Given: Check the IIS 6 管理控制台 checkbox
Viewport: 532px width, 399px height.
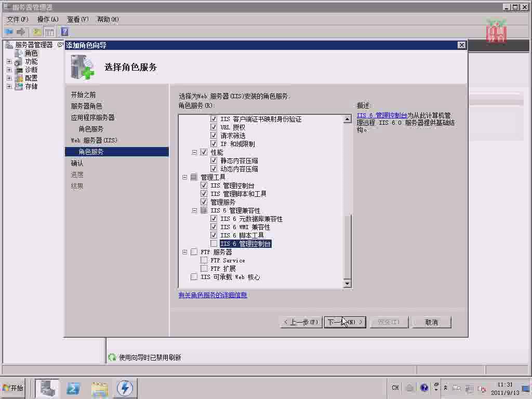Looking at the screenshot, I should point(214,243).
